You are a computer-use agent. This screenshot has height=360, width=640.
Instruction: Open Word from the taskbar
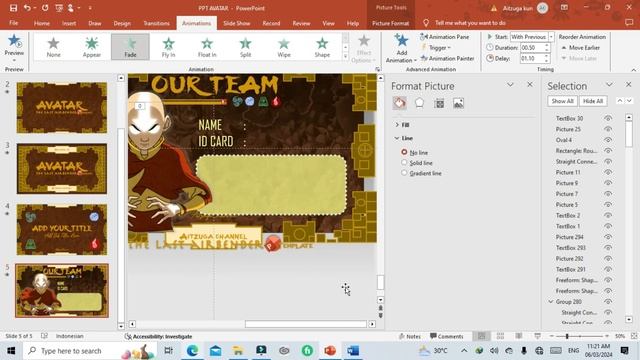(x=353, y=351)
